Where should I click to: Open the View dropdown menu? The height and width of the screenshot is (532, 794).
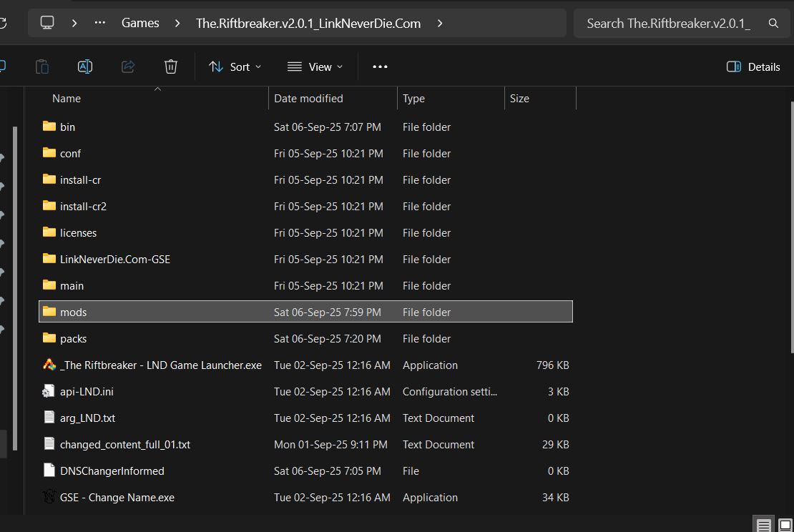(x=315, y=66)
